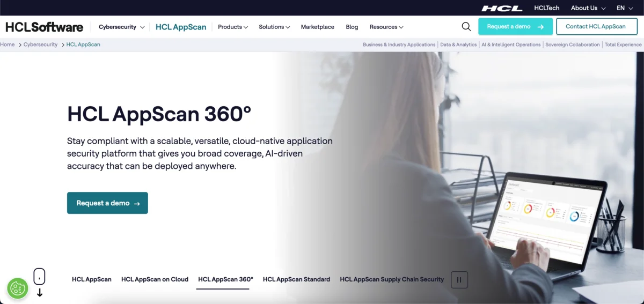Switch to HCL AppScan on Cloud tab
The image size is (644, 304).
point(155,279)
